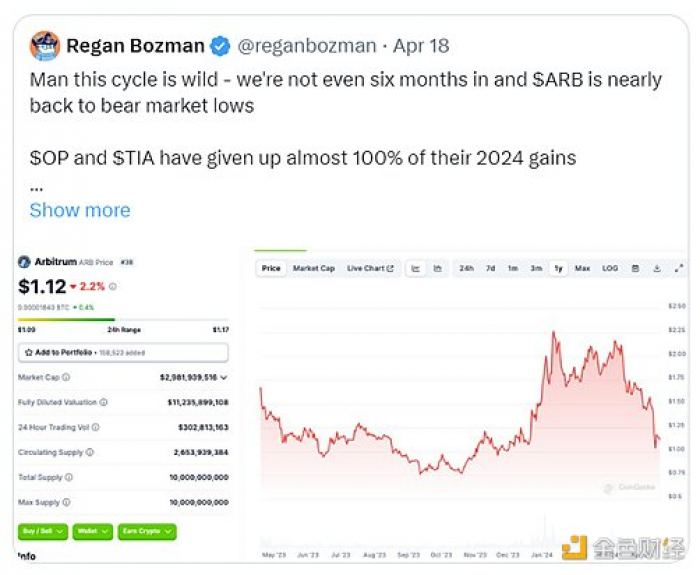Viewport: 700px width, 575px height.
Task: Click the Market Cap info icon
Action: 66,377
